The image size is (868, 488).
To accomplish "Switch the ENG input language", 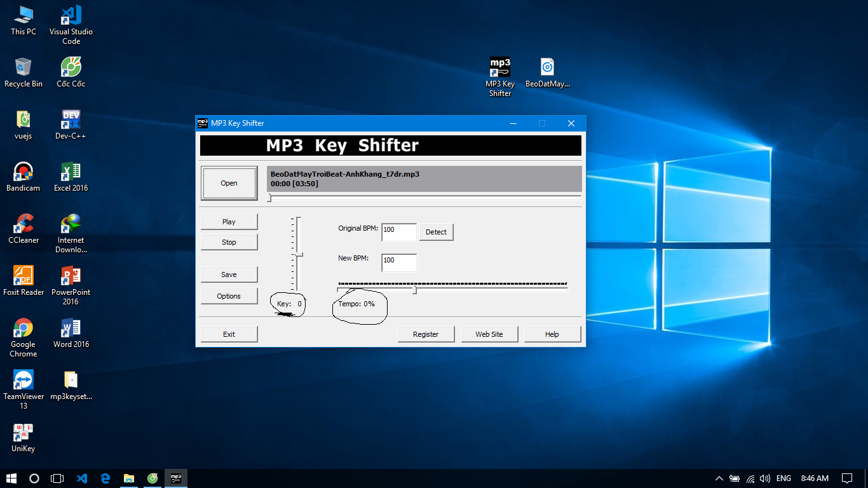I will tap(783, 478).
